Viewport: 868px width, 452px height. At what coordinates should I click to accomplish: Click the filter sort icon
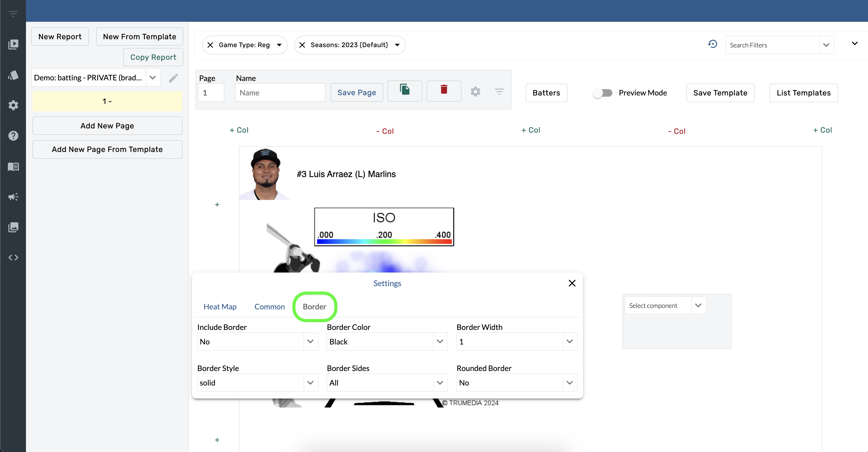click(499, 92)
